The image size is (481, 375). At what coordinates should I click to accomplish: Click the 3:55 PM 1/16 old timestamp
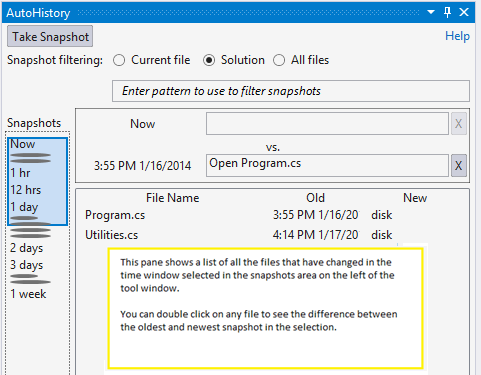point(315,215)
